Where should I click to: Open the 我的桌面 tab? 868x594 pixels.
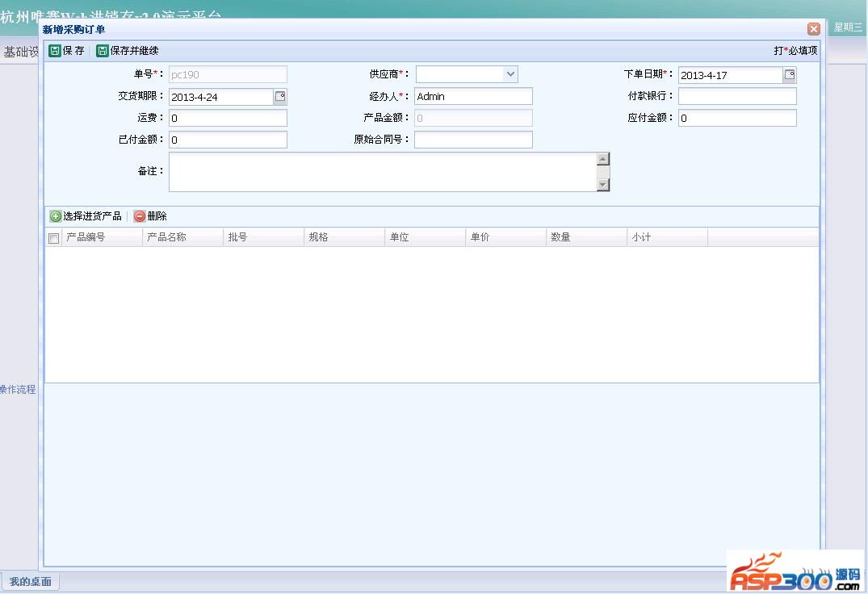click(31, 581)
